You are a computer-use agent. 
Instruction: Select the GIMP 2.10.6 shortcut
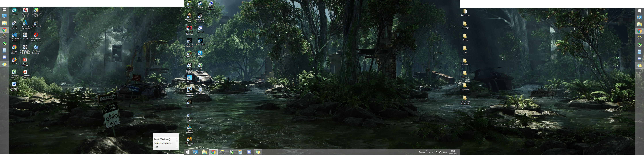point(36,24)
